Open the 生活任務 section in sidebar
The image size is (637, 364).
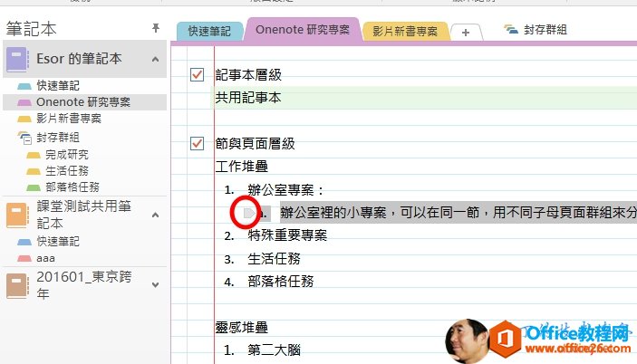click(67, 171)
